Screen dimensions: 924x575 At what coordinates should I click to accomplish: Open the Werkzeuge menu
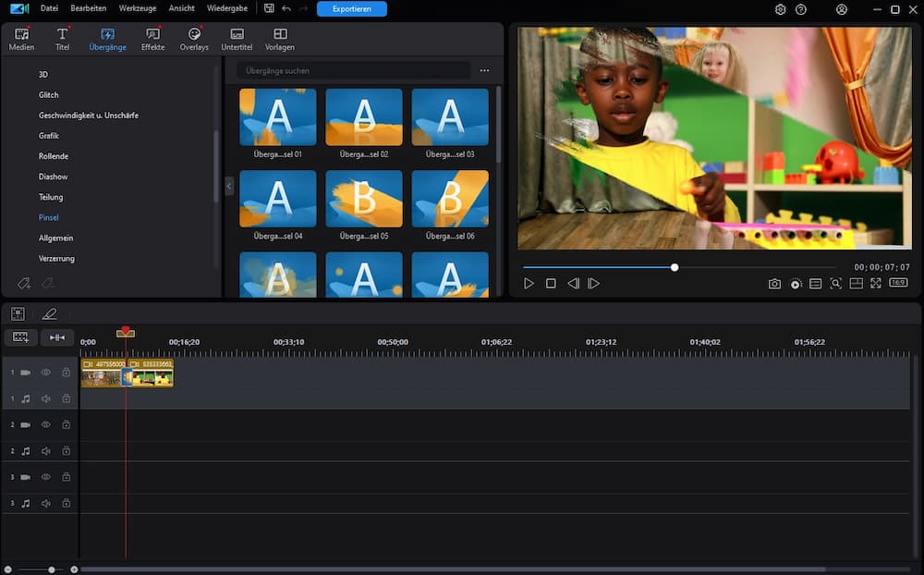click(137, 9)
